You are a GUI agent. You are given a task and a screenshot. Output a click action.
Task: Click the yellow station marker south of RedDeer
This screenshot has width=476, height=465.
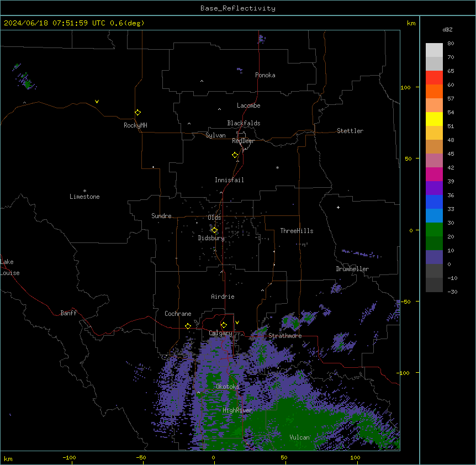coord(235,155)
